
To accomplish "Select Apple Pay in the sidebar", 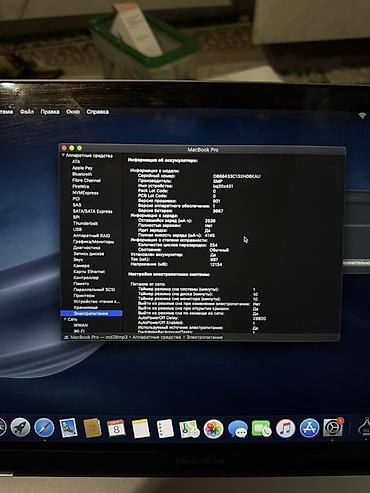I will pos(82,168).
